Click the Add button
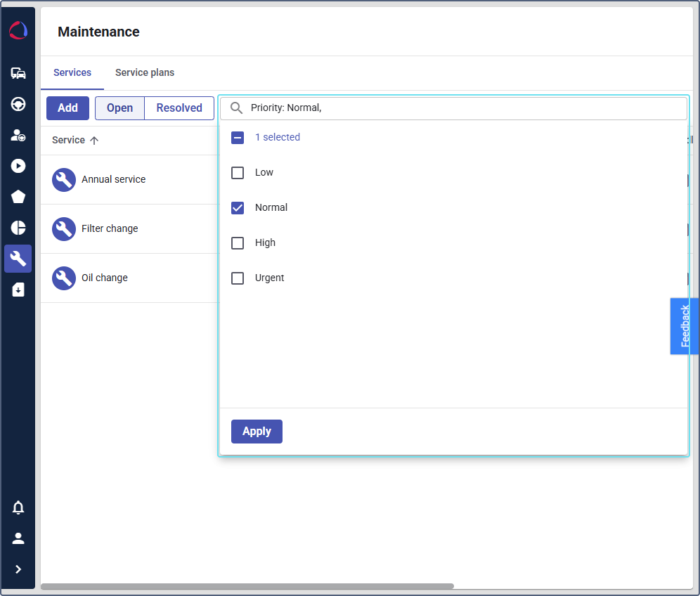This screenshot has height=596, width=700. click(68, 108)
